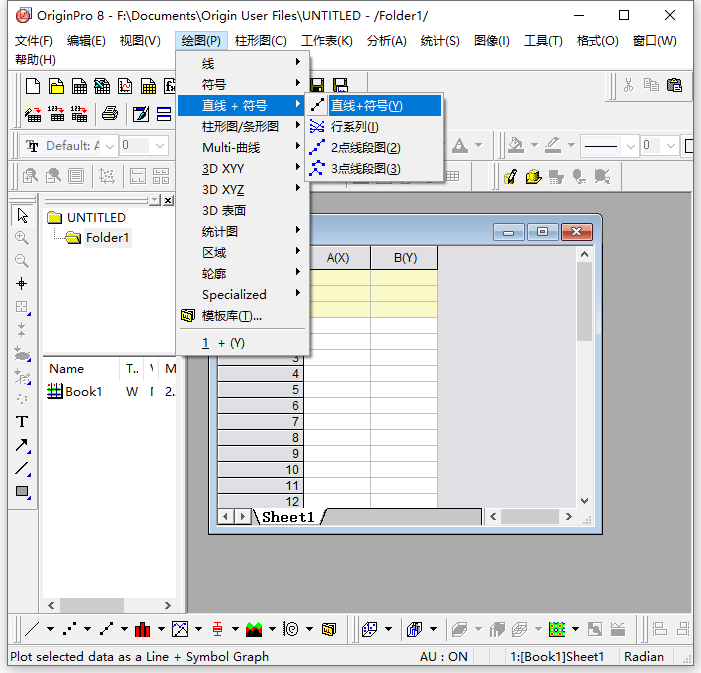This screenshot has height=673, width=701.
Task: Select the Line drawing tool
Action: [x=21, y=468]
